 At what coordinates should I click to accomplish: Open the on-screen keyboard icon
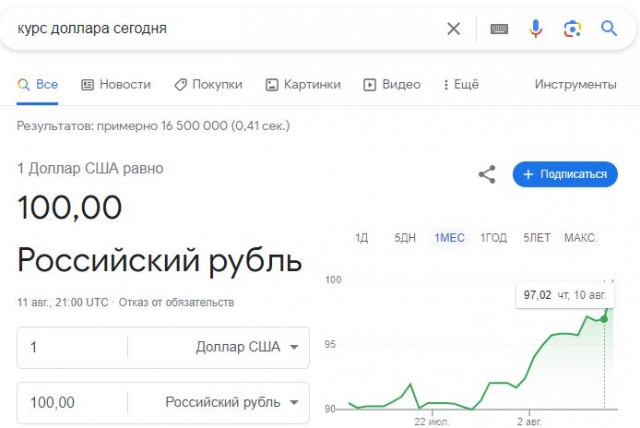tap(499, 28)
